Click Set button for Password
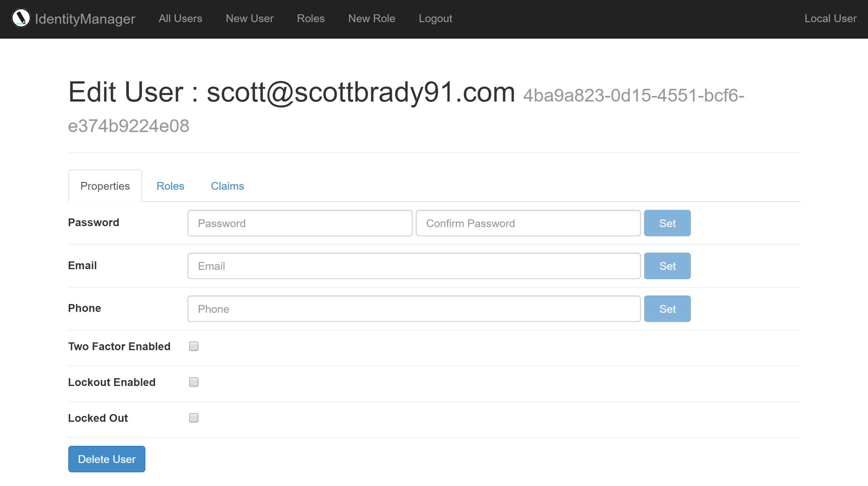868x486 pixels. [667, 223]
